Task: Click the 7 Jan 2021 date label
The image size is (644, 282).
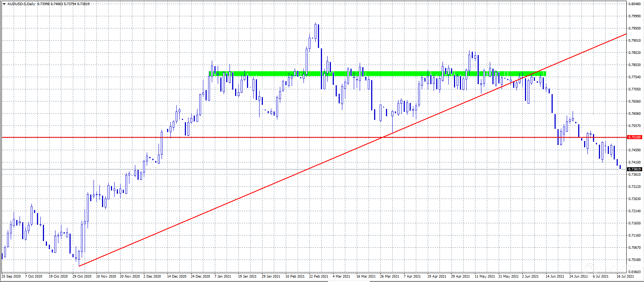Action: pos(223,276)
